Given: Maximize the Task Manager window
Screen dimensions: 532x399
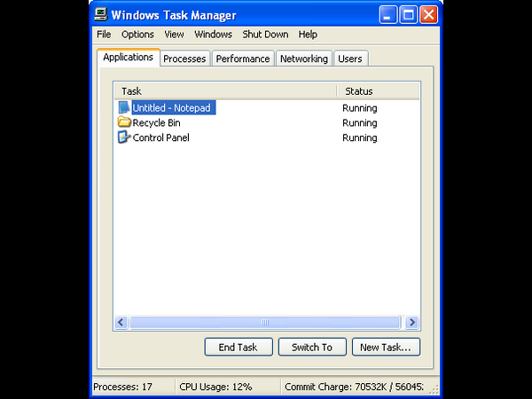Looking at the screenshot, I should [x=408, y=15].
